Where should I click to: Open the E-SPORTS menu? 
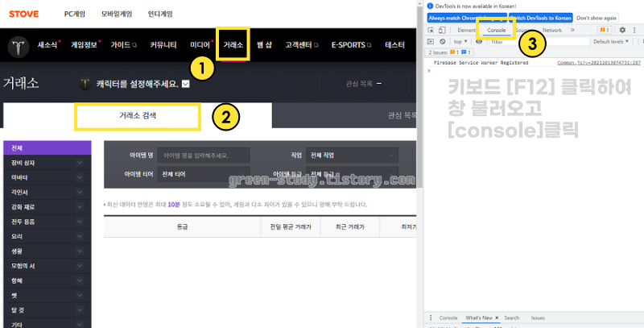[x=351, y=45]
